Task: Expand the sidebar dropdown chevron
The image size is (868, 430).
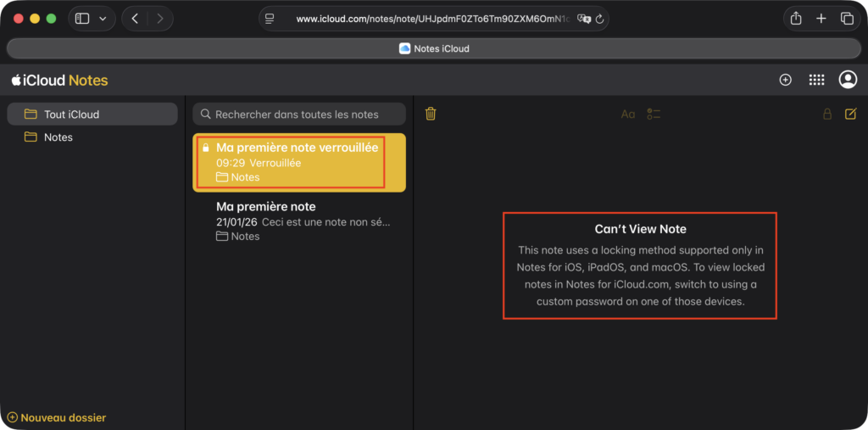Action: point(103,19)
